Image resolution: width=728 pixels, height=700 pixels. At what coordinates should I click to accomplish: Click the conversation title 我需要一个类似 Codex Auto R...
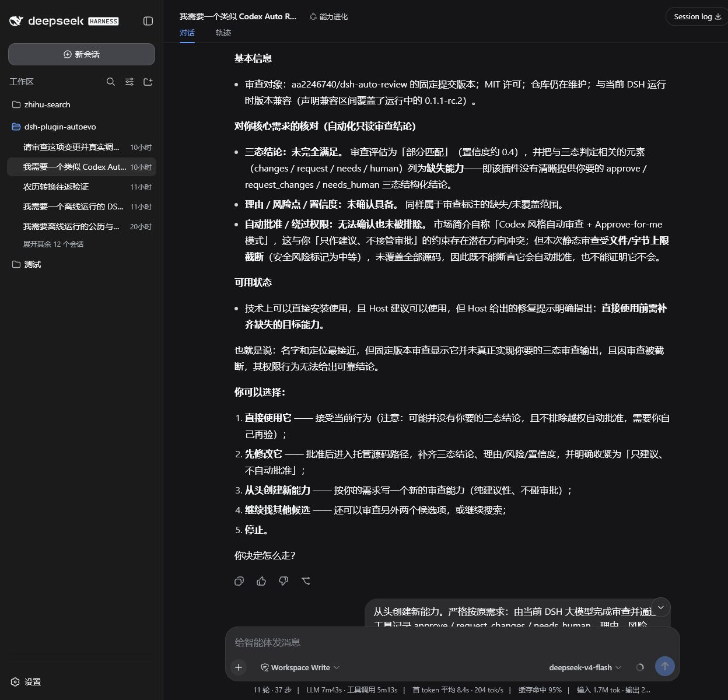click(x=238, y=17)
